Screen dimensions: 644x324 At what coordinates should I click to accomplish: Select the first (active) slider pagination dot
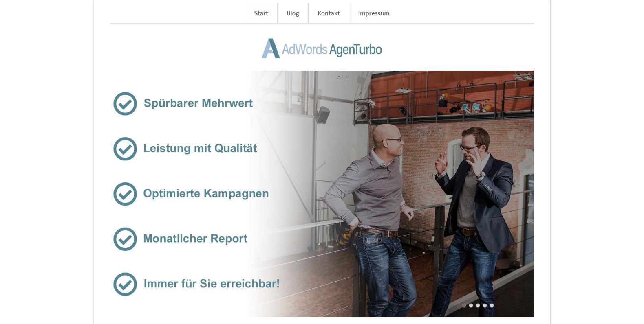[464, 305]
